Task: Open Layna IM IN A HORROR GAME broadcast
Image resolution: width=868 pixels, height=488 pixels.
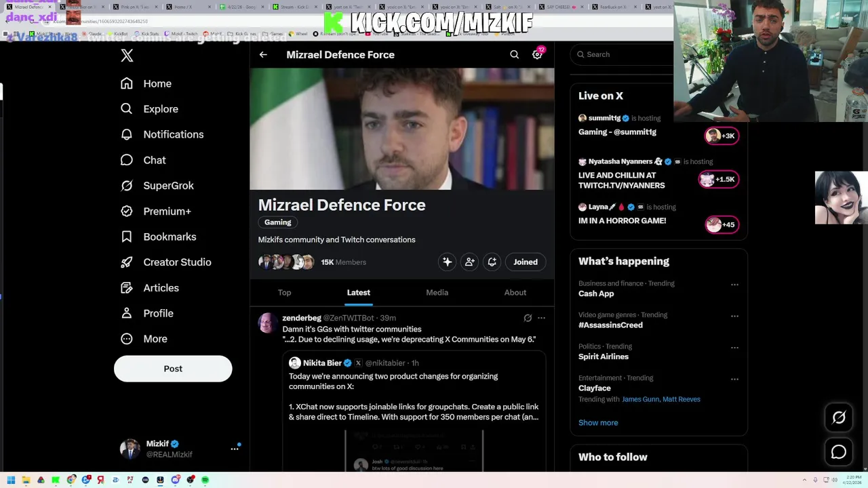Action: coord(622,221)
